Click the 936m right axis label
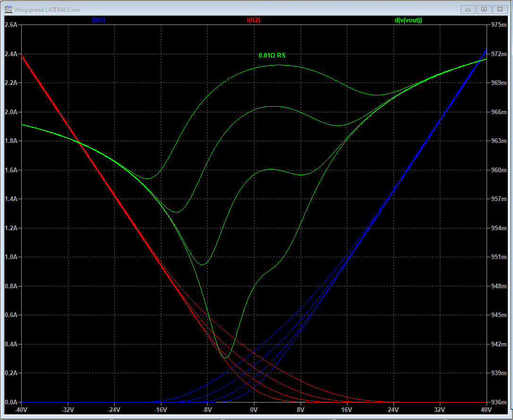The image size is (513, 420). [499, 403]
